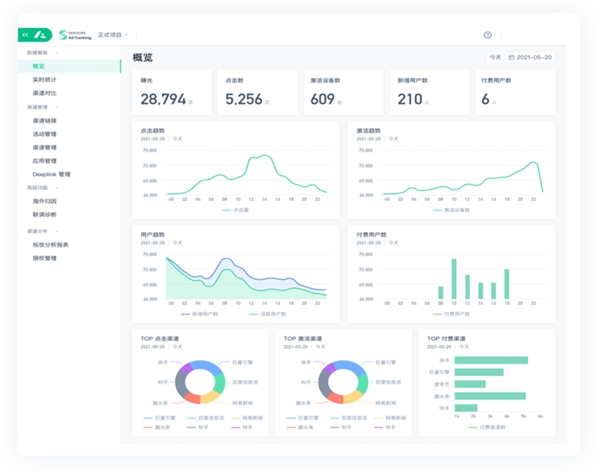Image resolution: width=600 pixels, height=474 pixels.
Task: Open the help question mark icon
Action: 488,35
